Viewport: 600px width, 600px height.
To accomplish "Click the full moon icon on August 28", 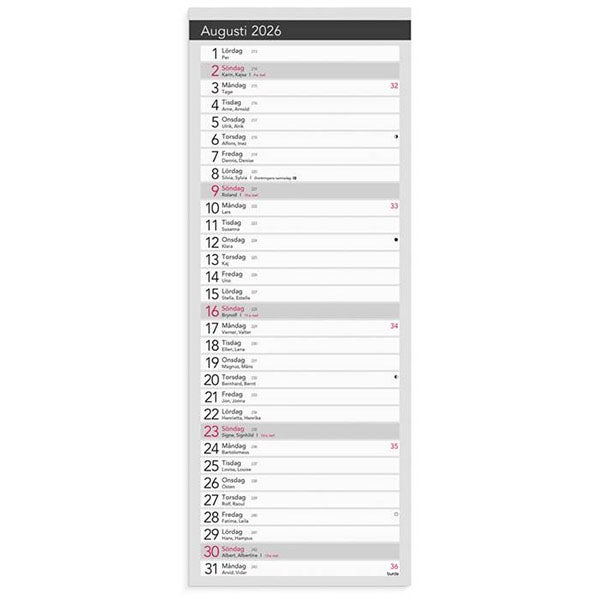I will click(396, 513).
